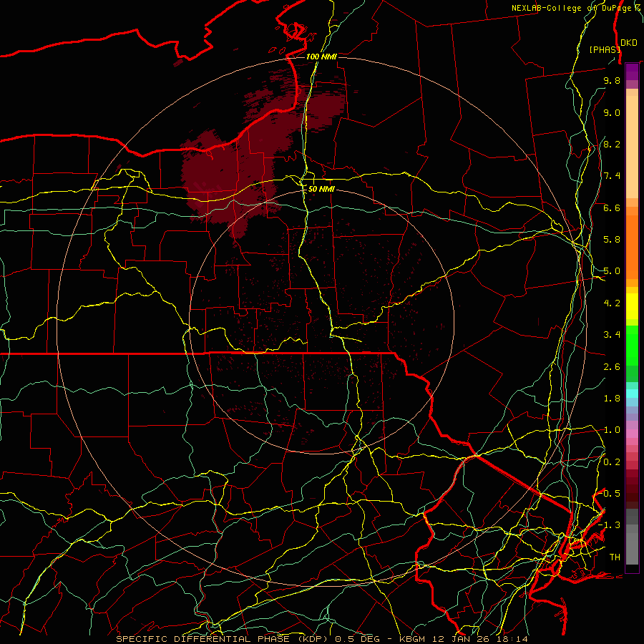Click the TH threshold label
The width and height of the screenshot is (644, 644).
point(615,557)
